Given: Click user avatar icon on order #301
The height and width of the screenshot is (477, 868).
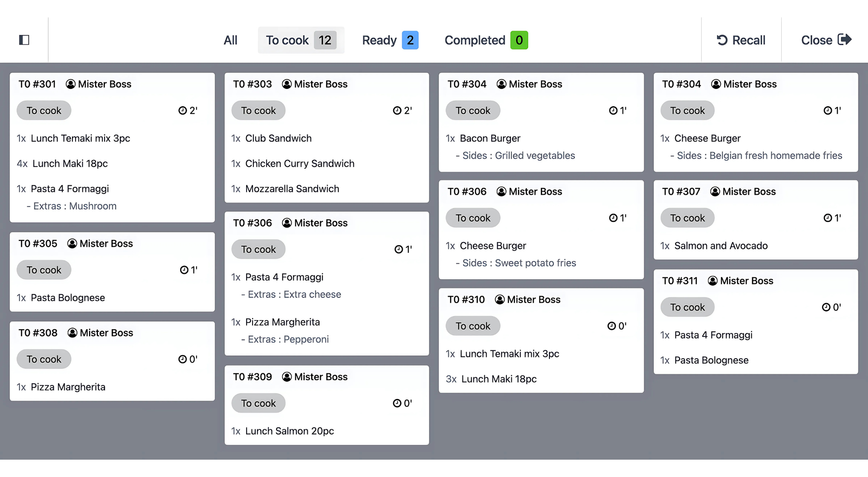Looking at the screenshot, I should pos(70,84).
